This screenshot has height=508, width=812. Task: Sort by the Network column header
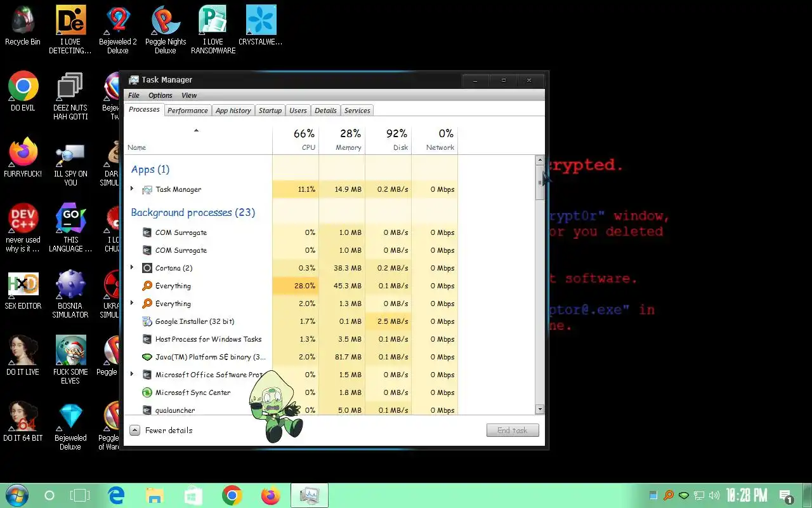(x=435, y=140)
